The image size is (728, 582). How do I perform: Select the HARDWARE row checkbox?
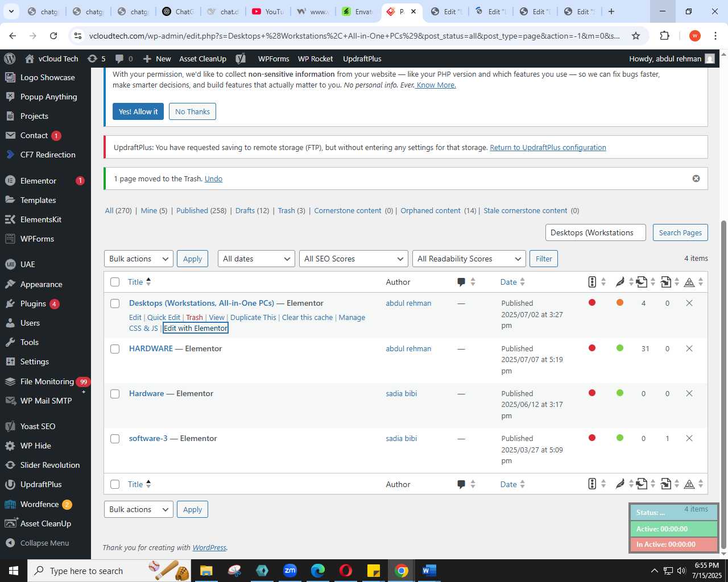point(115,349)
